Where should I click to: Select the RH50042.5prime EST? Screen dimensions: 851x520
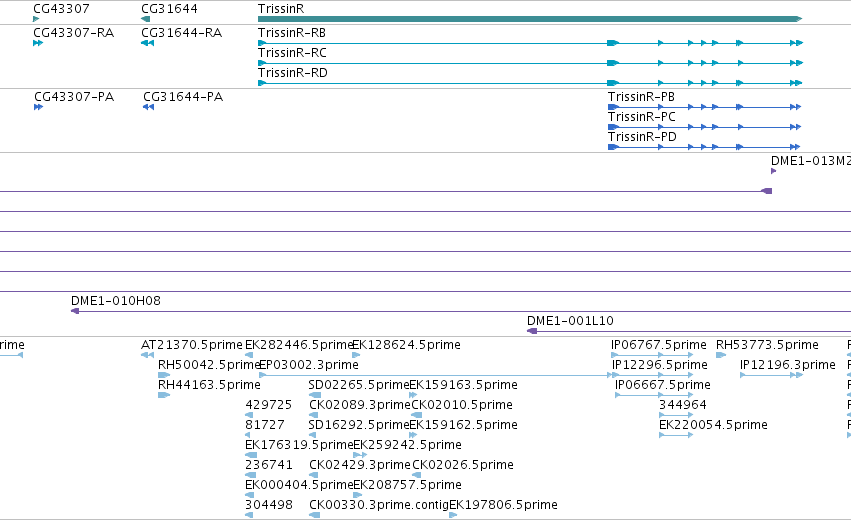[x=209, y=365]
